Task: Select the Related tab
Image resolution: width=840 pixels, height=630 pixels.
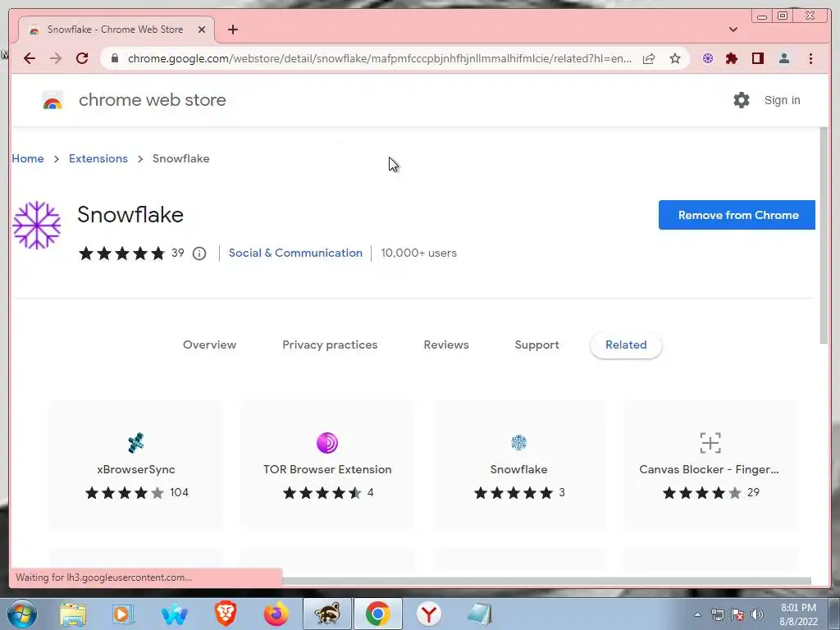Action: [626, 345]
